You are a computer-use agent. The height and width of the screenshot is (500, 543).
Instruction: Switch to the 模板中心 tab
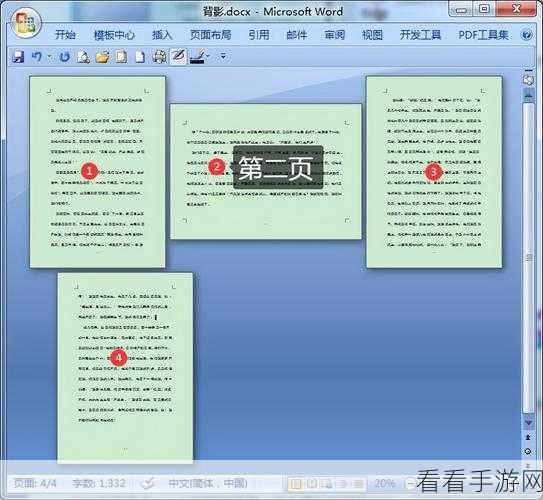[114, 35]
